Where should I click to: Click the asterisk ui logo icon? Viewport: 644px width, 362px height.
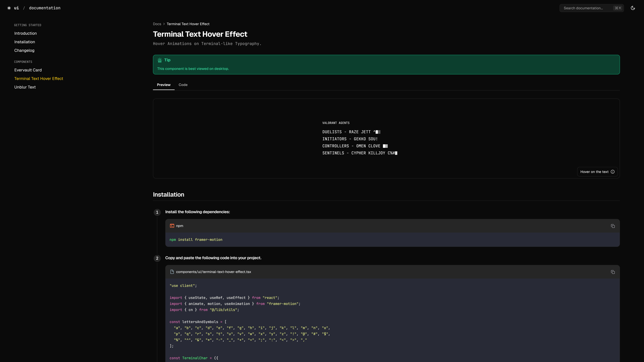[x=9, y=8]
